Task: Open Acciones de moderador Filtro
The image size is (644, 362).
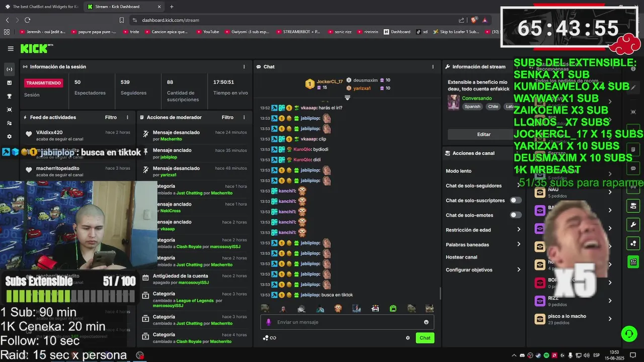Action: [227, 117]
